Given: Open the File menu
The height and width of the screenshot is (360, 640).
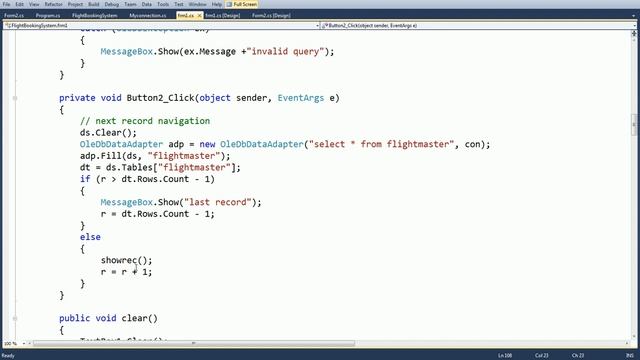Looking at the screenshot, I should coord(7,4).
